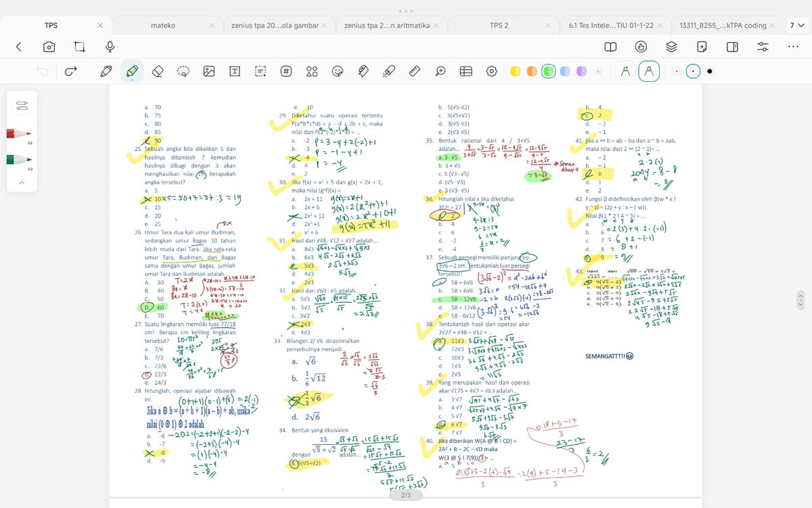812x508 pixels.
Task: Insert a table with grid icon
Action: (x=466, y=71)
